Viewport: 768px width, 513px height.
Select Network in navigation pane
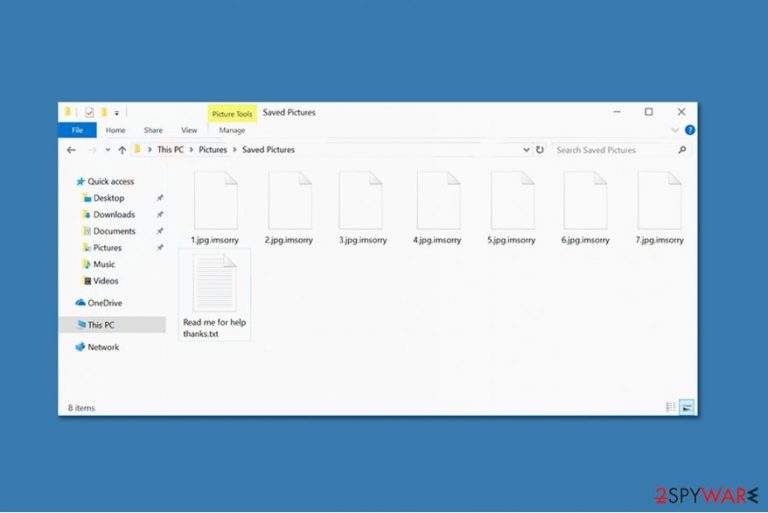(103, 347)
